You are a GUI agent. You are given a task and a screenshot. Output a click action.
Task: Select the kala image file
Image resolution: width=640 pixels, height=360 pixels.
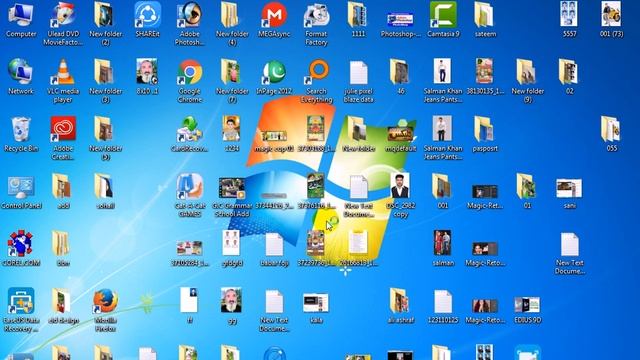click(x=316, y=308)
